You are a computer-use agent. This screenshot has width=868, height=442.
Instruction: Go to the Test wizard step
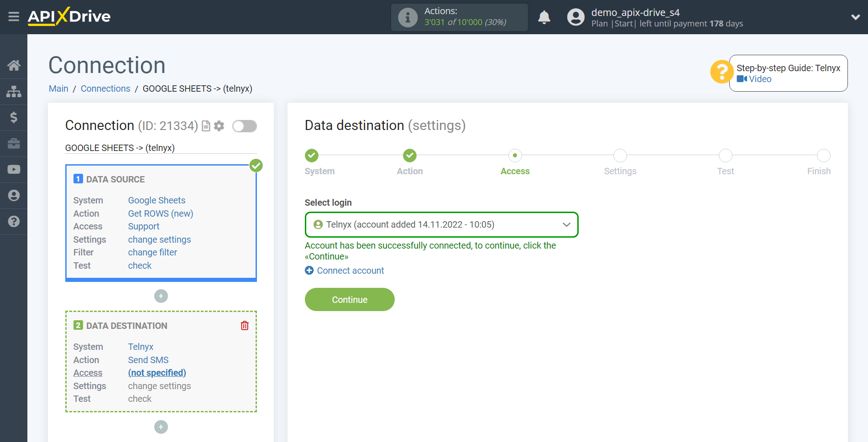(726, 156)
